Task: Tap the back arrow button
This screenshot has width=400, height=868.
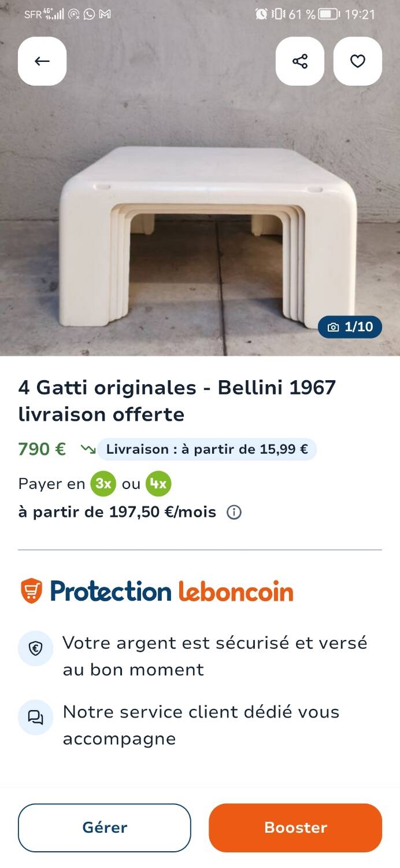Action: pyautogui.click(x=42, y=61)
